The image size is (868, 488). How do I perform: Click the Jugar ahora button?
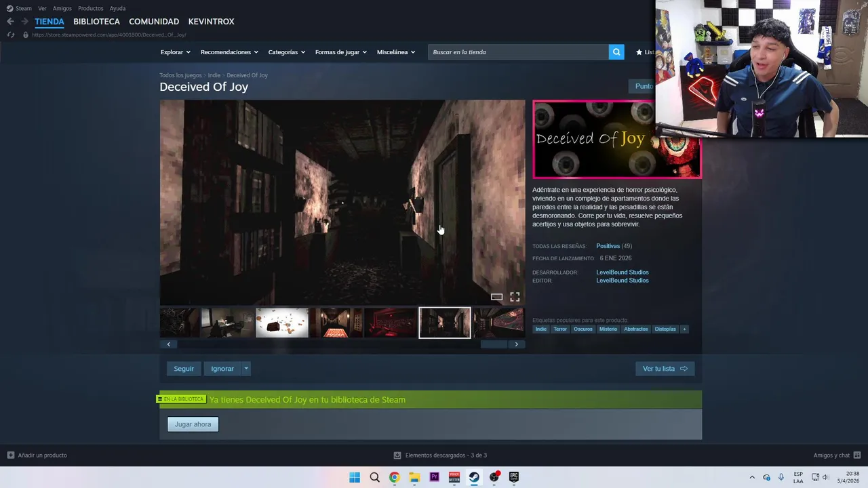(x=193, y=424)
